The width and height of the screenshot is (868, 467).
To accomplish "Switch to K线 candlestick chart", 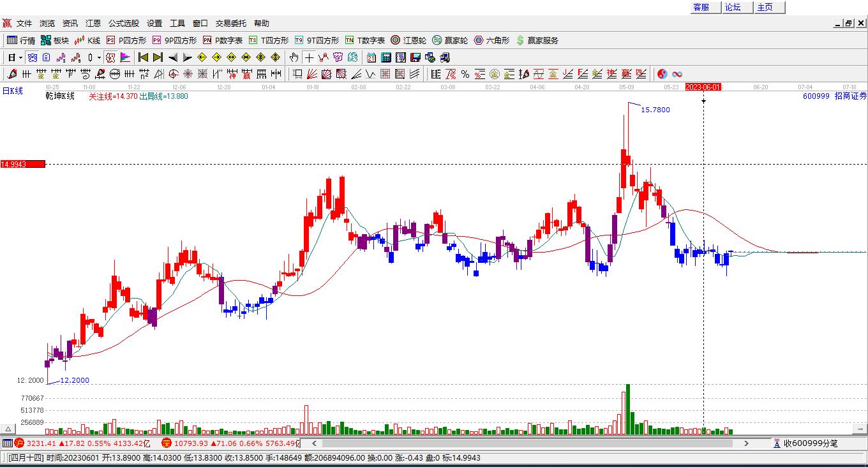I will point(87,40).
